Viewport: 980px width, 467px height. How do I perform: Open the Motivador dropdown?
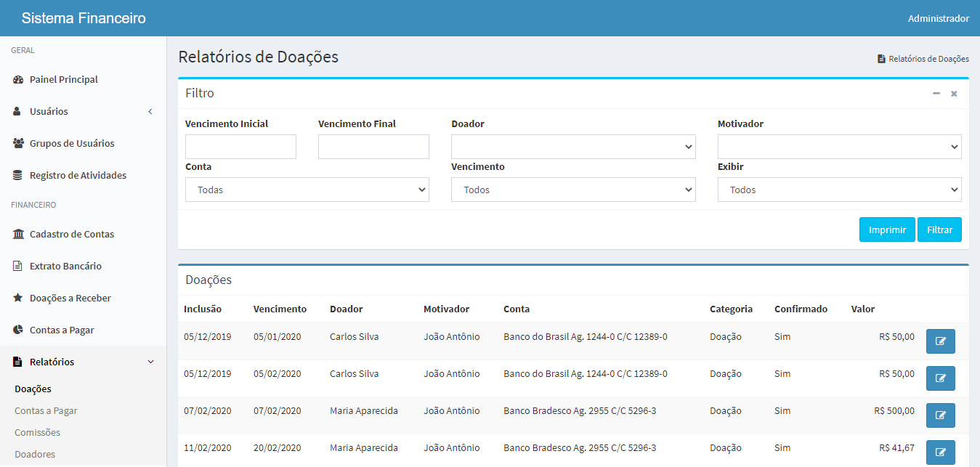click(x=839, y=147)
